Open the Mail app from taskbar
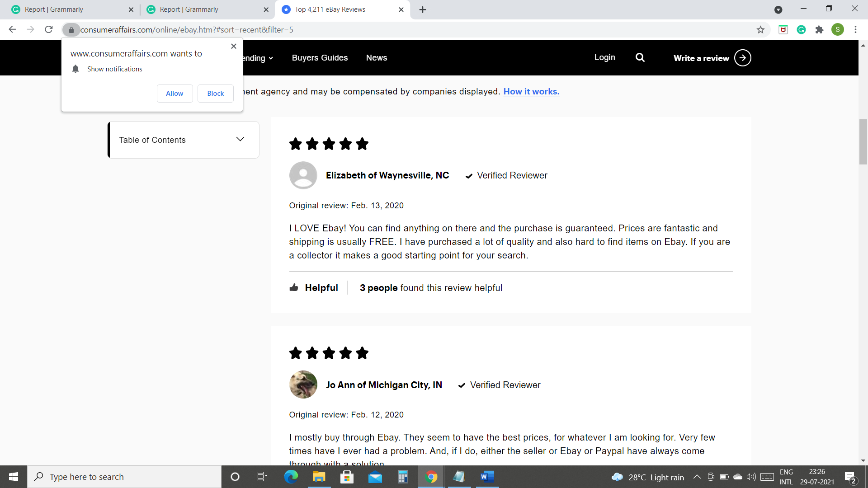The image size is (868, 488). coord(375,477)
